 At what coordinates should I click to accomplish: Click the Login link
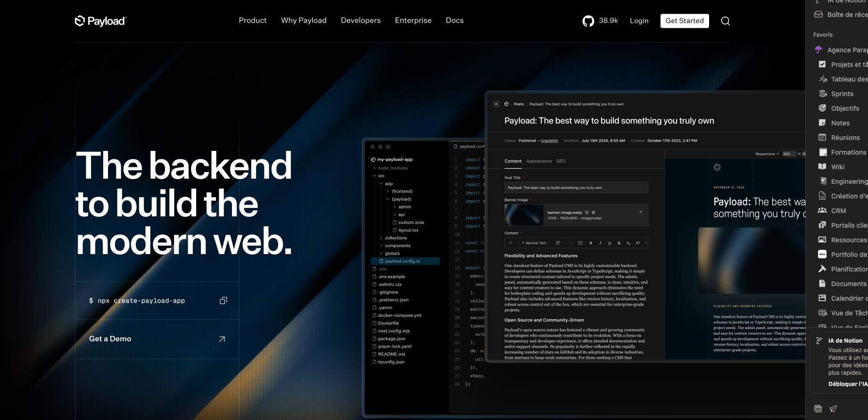639,21
